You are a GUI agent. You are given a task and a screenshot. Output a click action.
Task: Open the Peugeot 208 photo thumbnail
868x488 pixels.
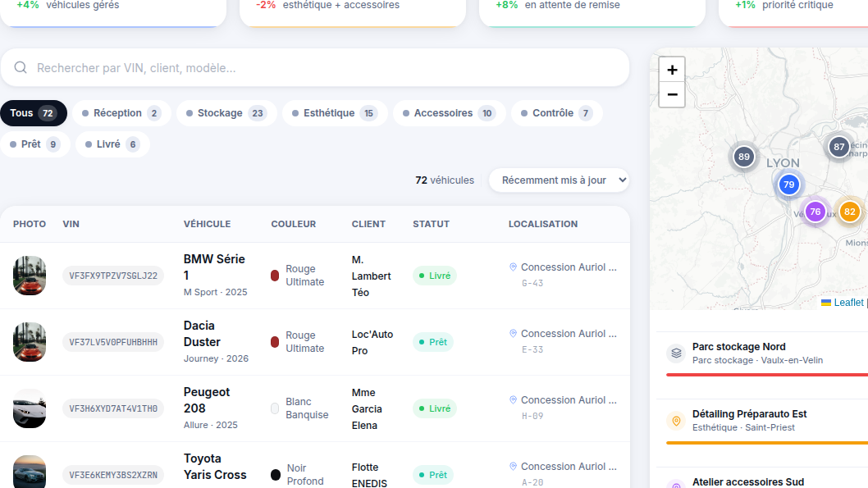30,408
